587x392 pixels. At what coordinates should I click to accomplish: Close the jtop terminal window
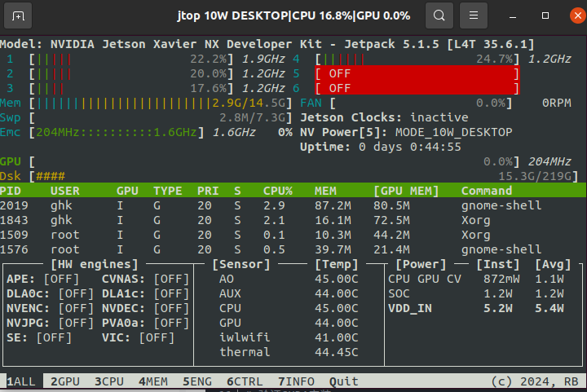tap(578, 15)
